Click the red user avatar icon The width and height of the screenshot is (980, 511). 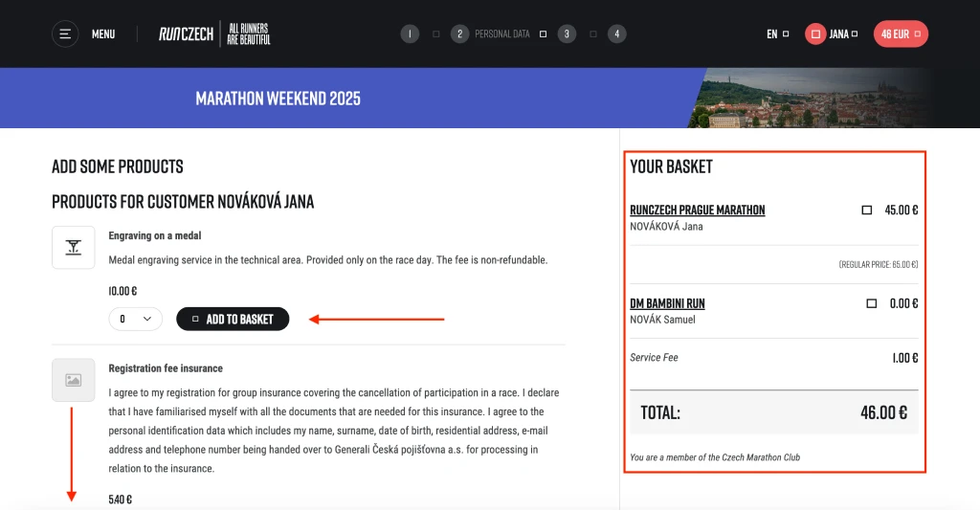click(815, 33)
